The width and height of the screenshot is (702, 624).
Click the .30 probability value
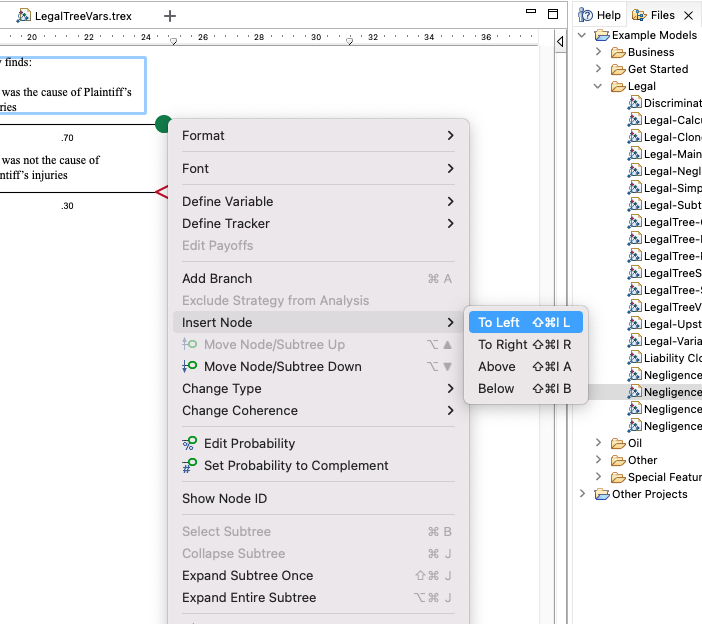(x=67, y=206)
